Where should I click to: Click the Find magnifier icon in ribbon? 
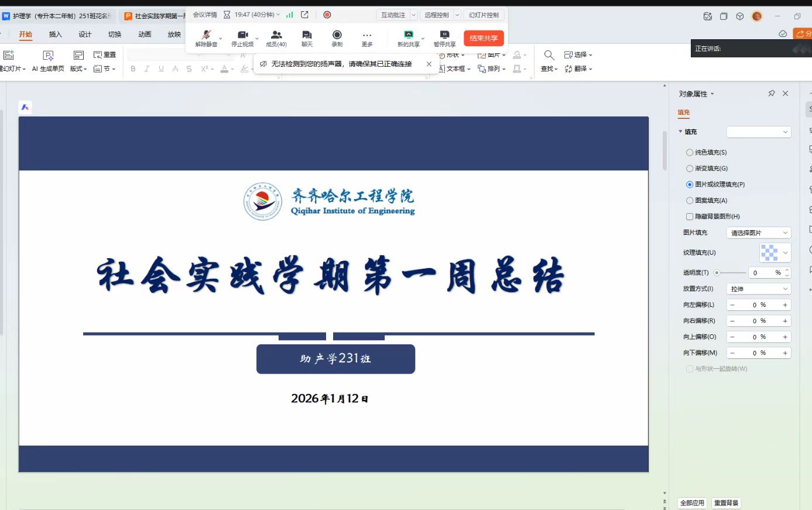549,55
